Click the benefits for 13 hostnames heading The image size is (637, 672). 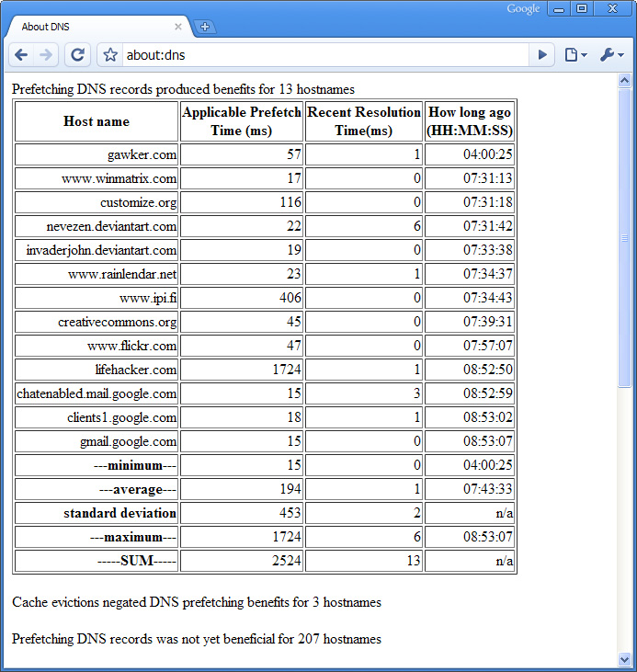pyautogui.click(x=183, y=89)
